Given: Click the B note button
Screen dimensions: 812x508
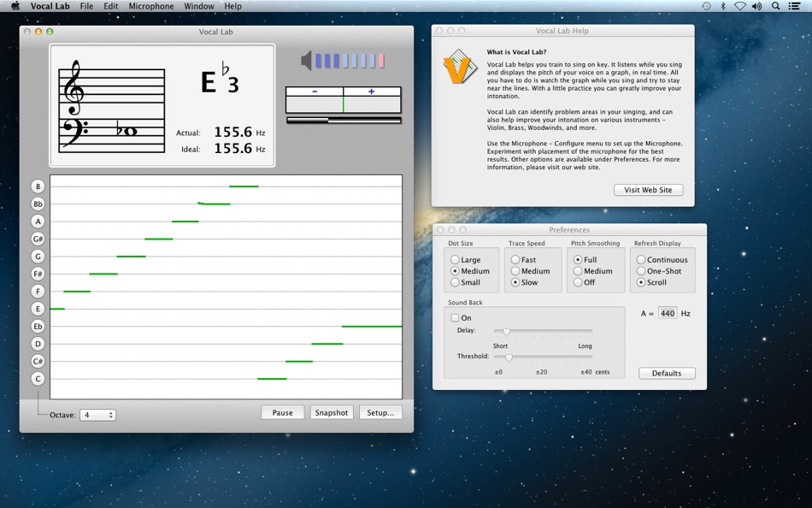Looking at the screenshot, I should [38, 186].
